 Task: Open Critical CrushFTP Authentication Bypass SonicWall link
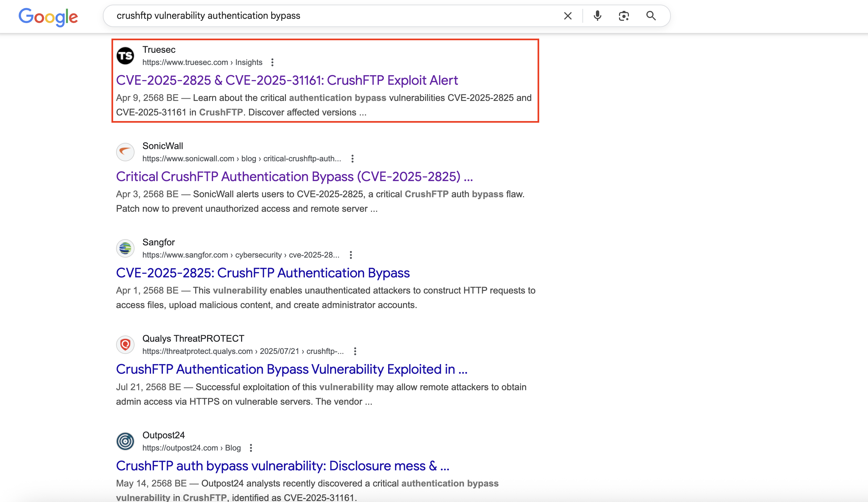(x=294, y=177)
